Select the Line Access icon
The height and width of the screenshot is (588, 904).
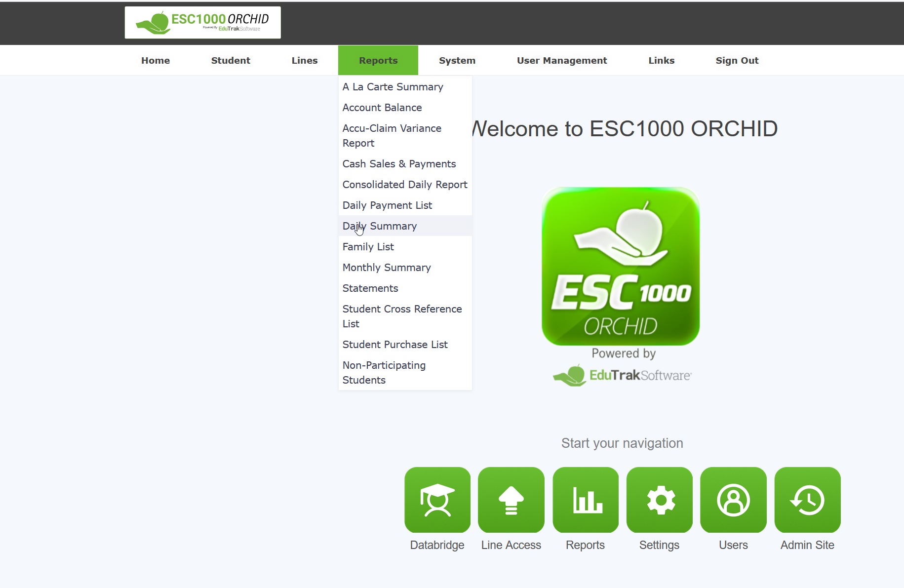[511, 500]
